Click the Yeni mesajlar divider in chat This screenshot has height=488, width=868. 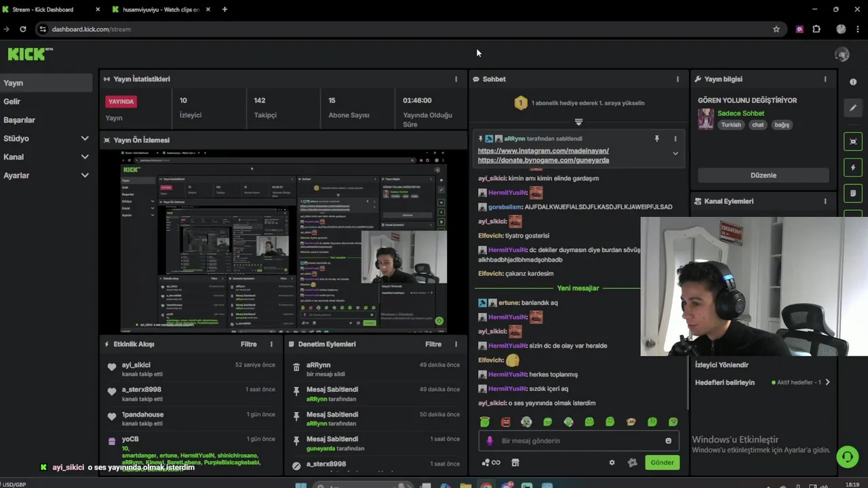pos(578,288)
